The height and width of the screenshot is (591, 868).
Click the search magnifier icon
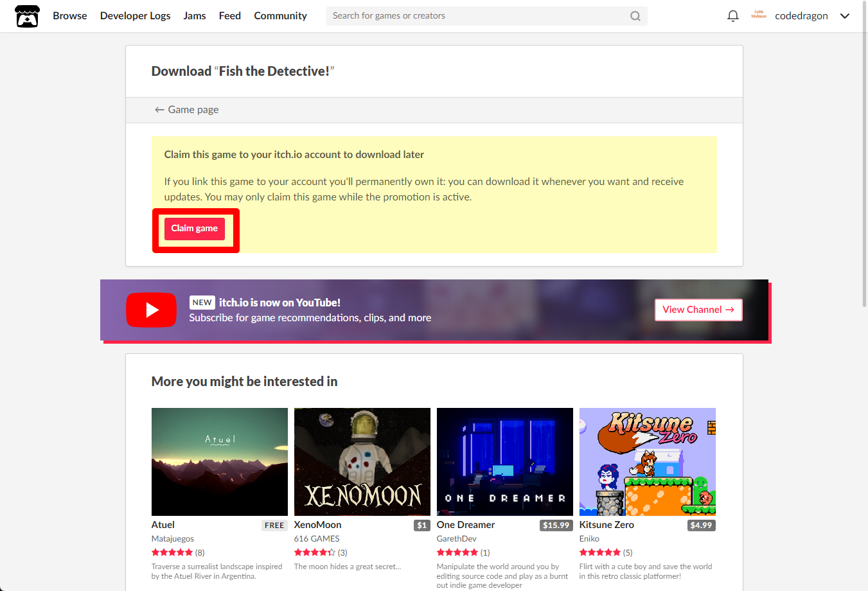click(x=635, y=16)
